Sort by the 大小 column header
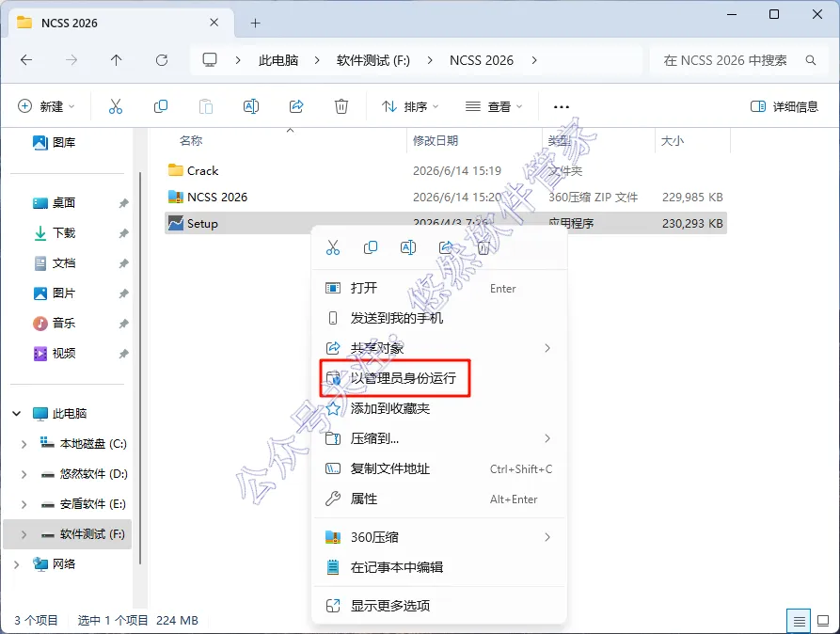Viewport: 840px width, 634px height. [x=673, y=140]
